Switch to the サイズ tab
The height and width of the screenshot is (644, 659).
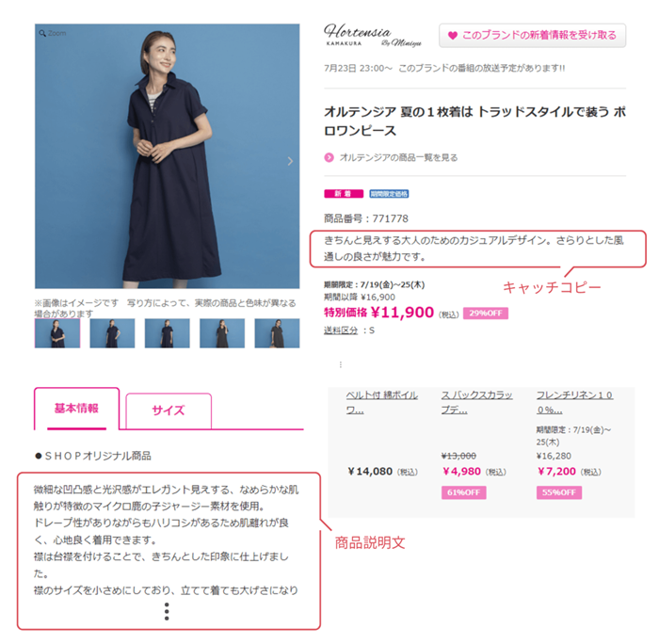(169, 411)
